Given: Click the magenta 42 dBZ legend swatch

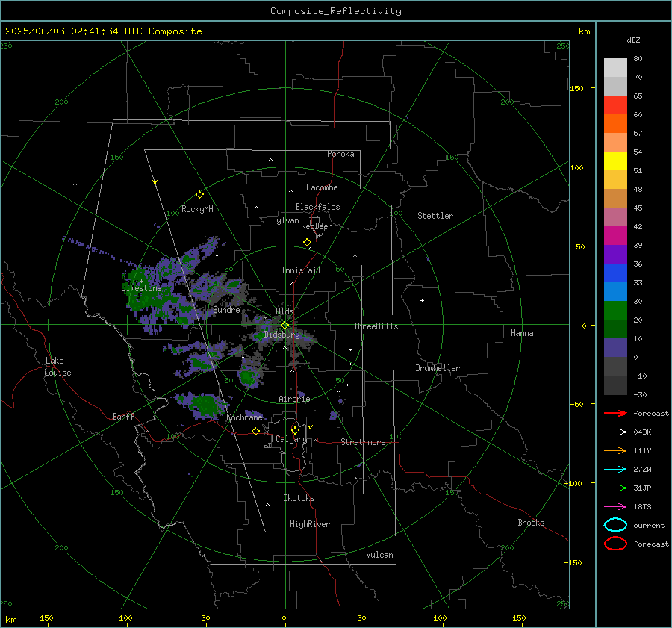Looking at the screenshot, I should coord(615,236).
